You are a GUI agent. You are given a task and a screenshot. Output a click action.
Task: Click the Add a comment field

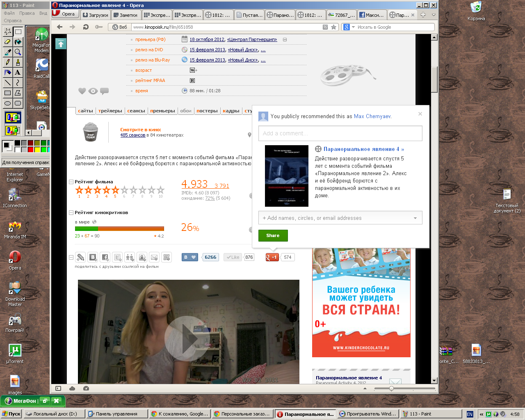pyautogui.click(x=340, y=133)
